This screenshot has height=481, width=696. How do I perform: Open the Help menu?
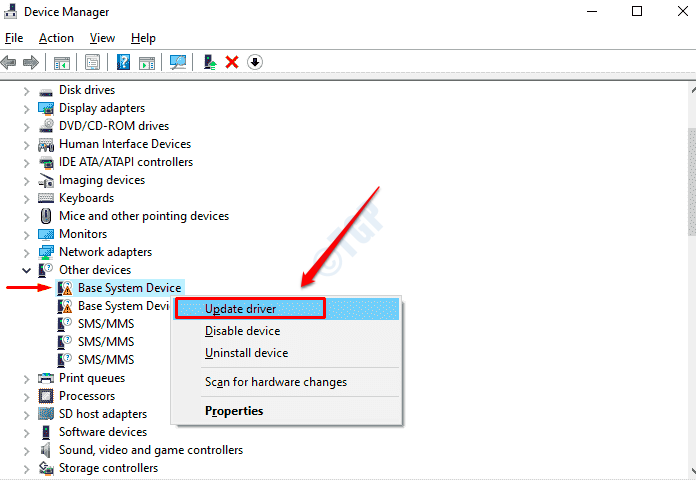coord(143,38)
